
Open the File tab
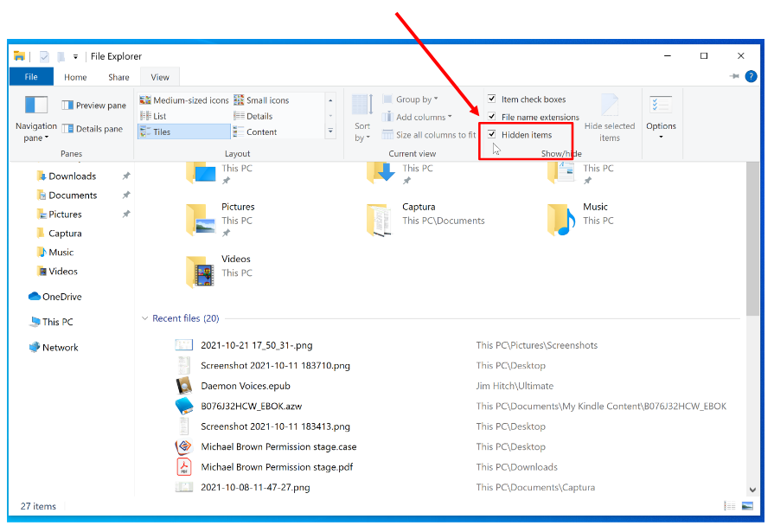click(31, 77)
